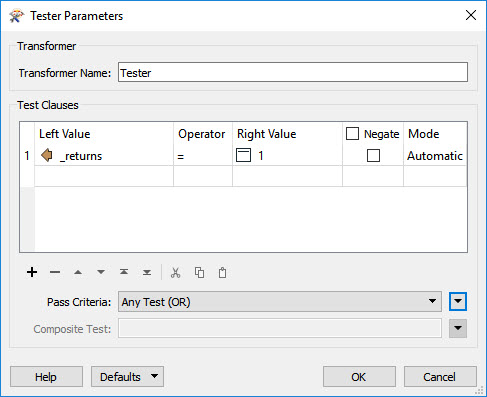This screenshot has height=397, width=487.
Task: Click the Left Value column header
Action: 104,134
